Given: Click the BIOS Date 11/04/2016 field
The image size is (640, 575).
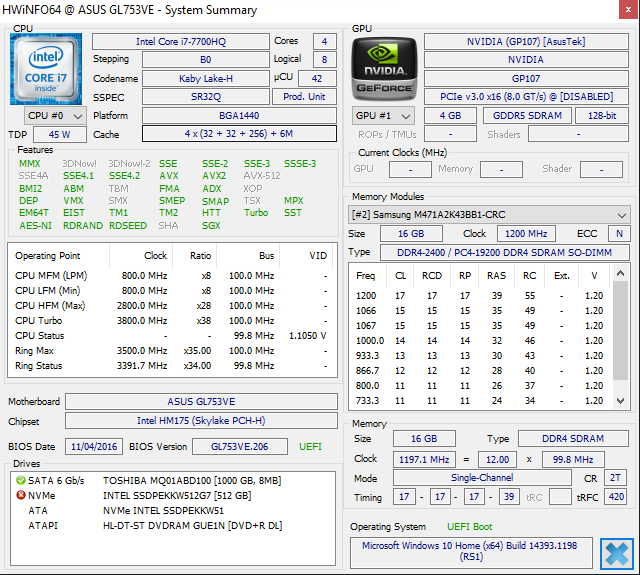Looking at the screenshot, I should point(94,446).
